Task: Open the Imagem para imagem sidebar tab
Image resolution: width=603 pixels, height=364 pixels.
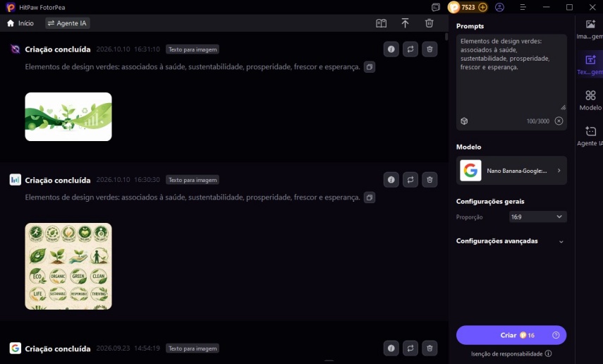Action: click(590, 30)
